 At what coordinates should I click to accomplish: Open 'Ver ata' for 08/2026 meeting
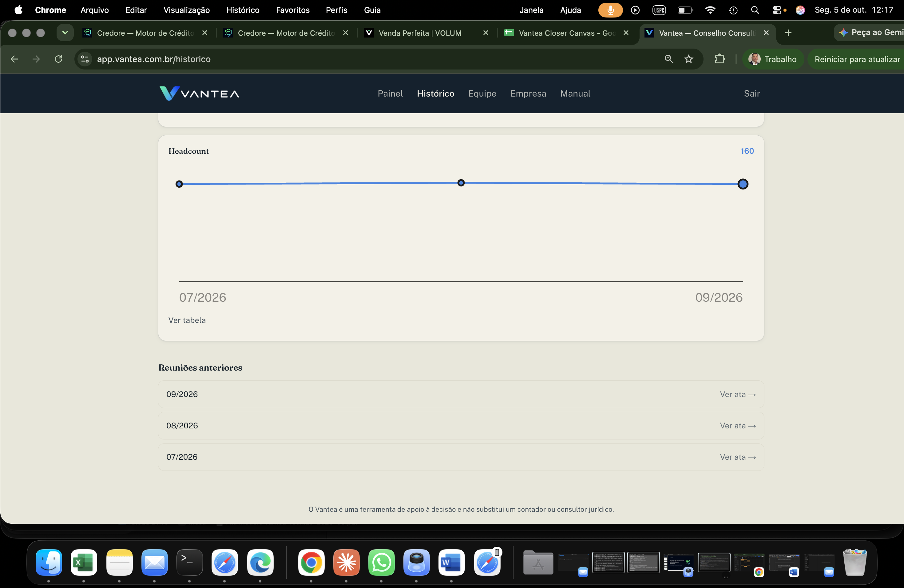(738, 426)
